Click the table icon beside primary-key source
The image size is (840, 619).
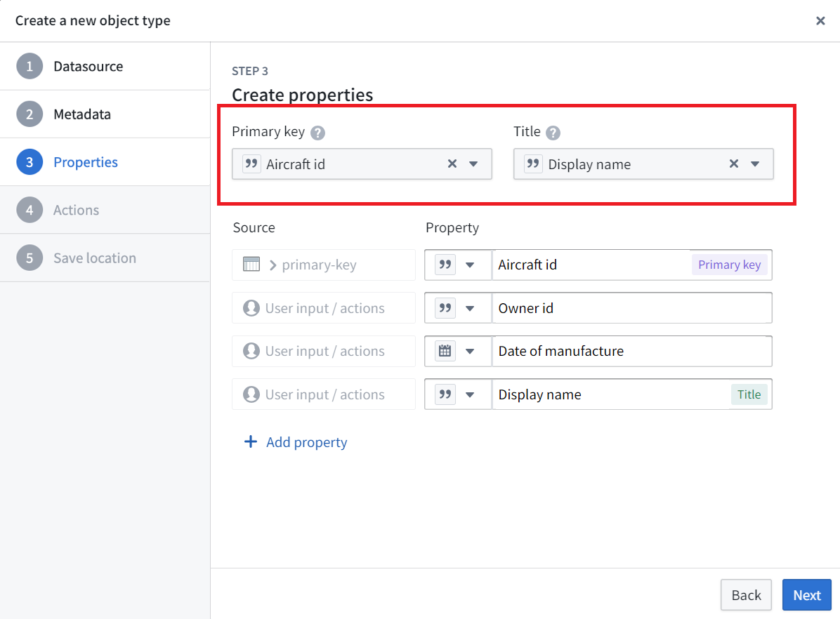251,265
